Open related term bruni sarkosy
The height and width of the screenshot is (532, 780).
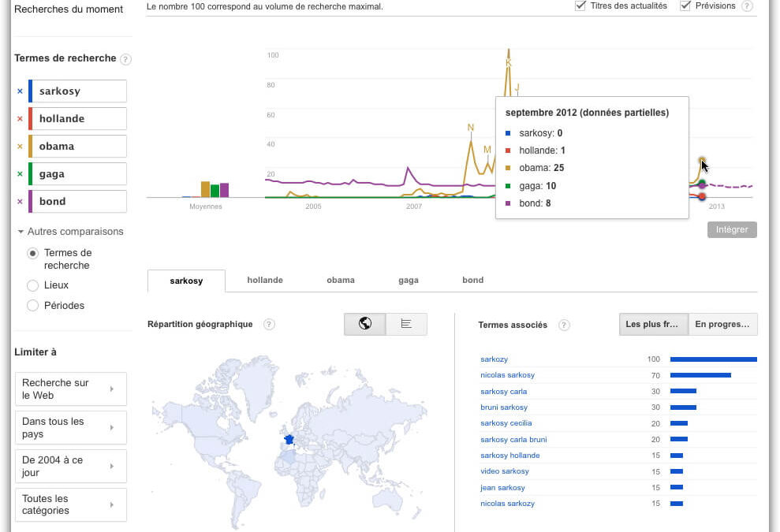click(504, 407)
